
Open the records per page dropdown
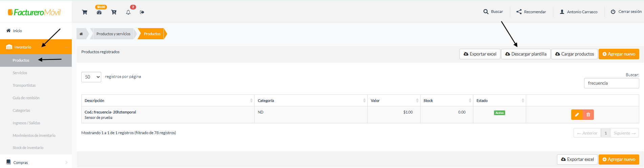(x=91, y=77)
